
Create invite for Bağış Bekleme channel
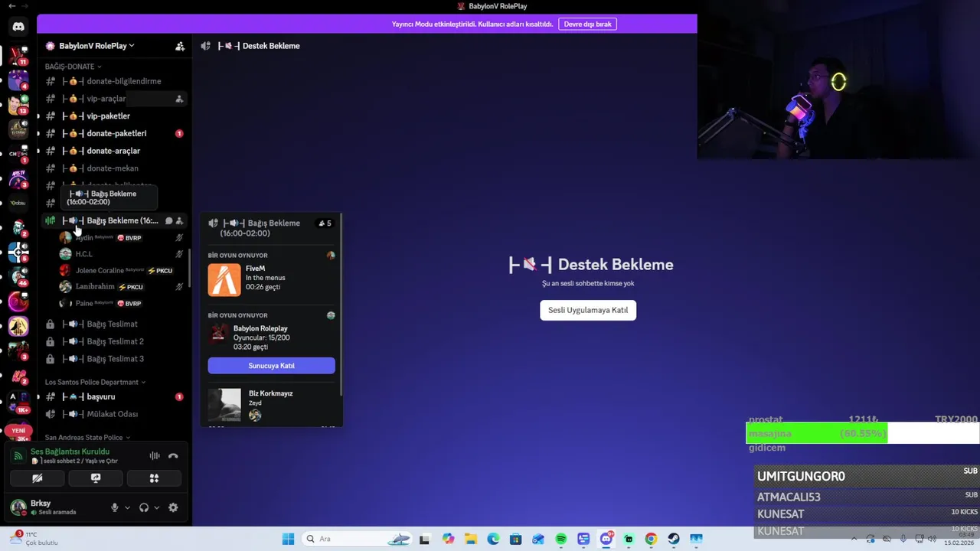(x=179, y=220)
